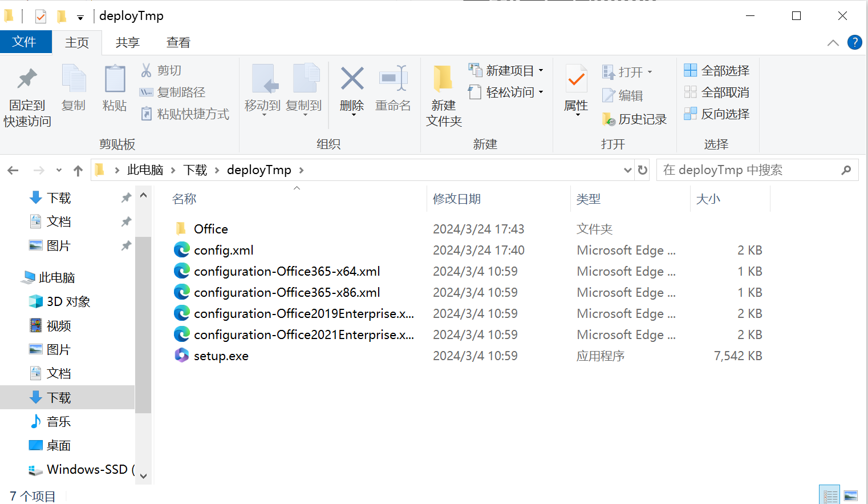The height and width of the screenshot is (504, 868).
Task: Click Copy path (复制路径) in ribbon
Action: (x=172, y=92)
